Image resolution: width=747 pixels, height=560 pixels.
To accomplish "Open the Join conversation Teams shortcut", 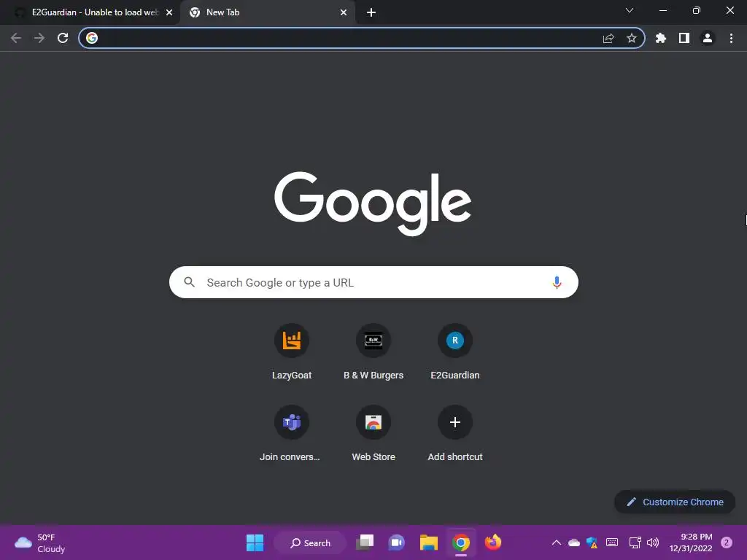I will point(292,434).
